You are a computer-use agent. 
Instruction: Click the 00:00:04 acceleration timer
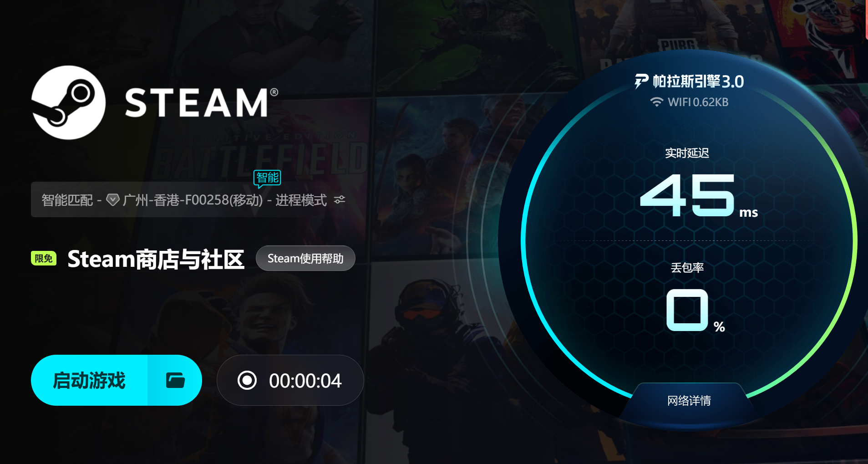pos(305,381)
